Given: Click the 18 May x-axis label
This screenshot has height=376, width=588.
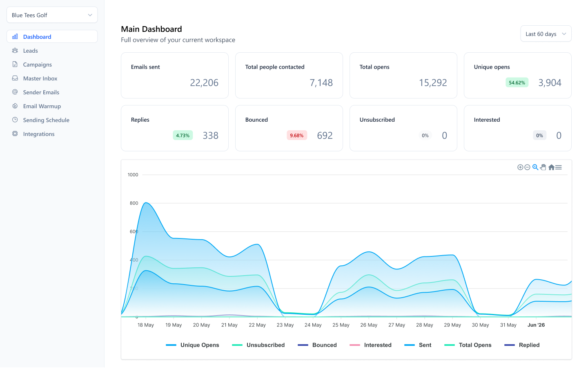Looking at the screenshot, I should click(146, 325).
